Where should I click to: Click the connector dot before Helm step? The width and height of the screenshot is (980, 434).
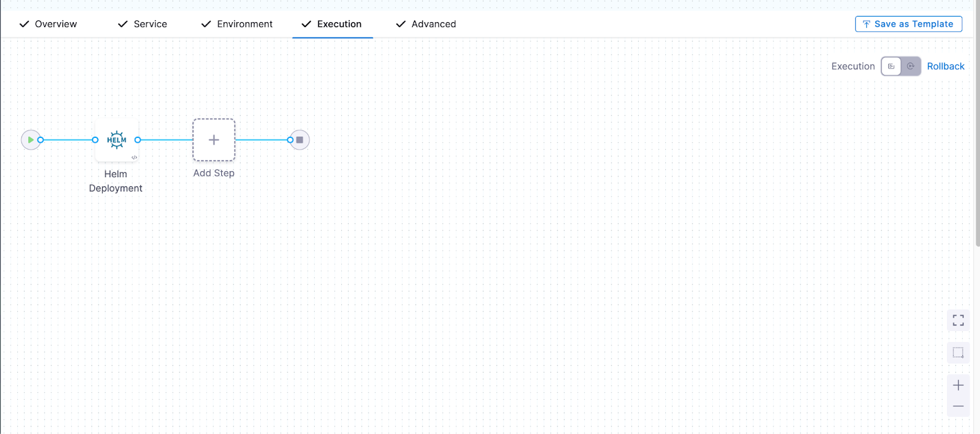click(95, 140)
